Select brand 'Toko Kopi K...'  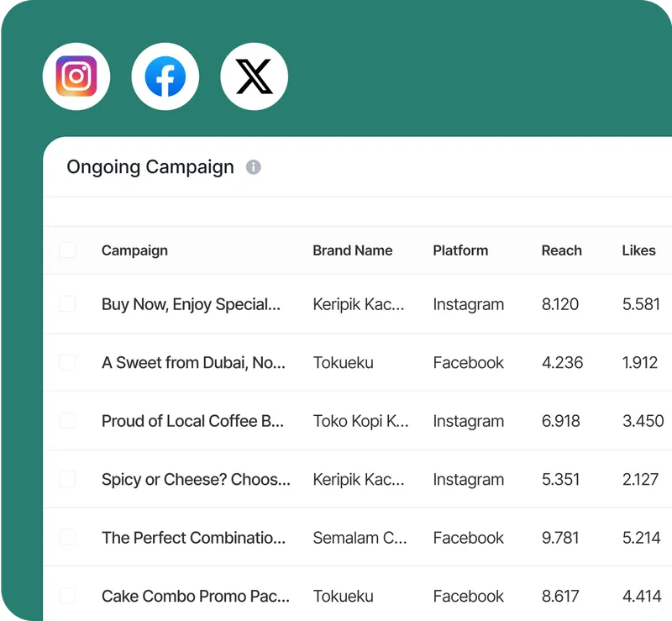click(x=360, y=421)
